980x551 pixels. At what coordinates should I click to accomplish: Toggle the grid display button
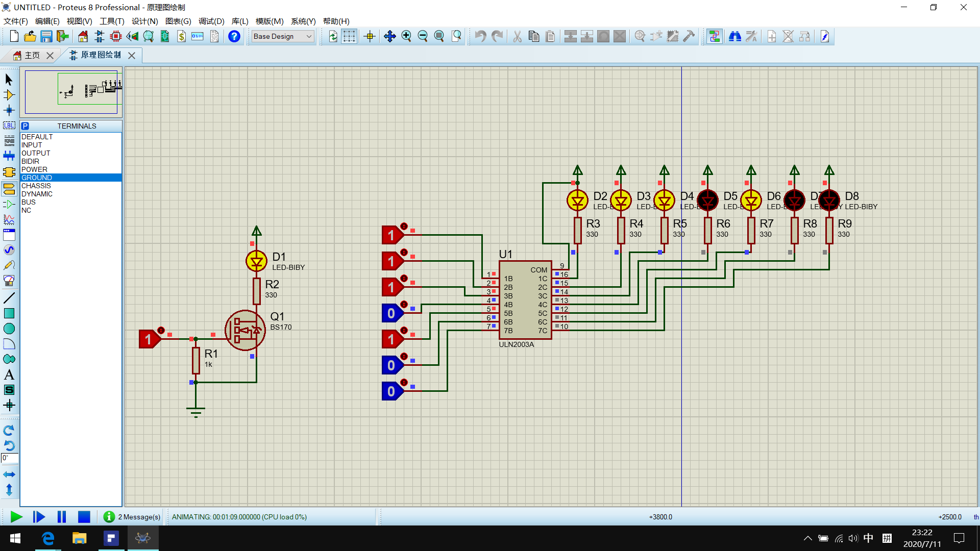[349, 36]
